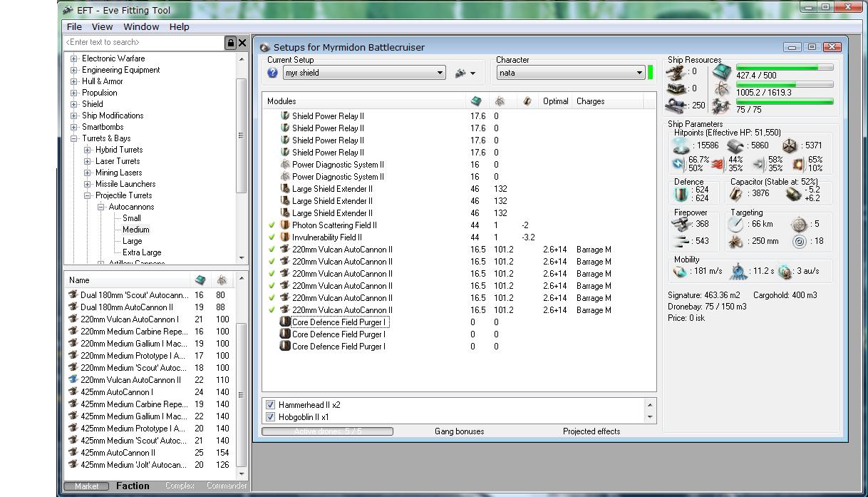Clear the search with the X icon

coord(242,43)
